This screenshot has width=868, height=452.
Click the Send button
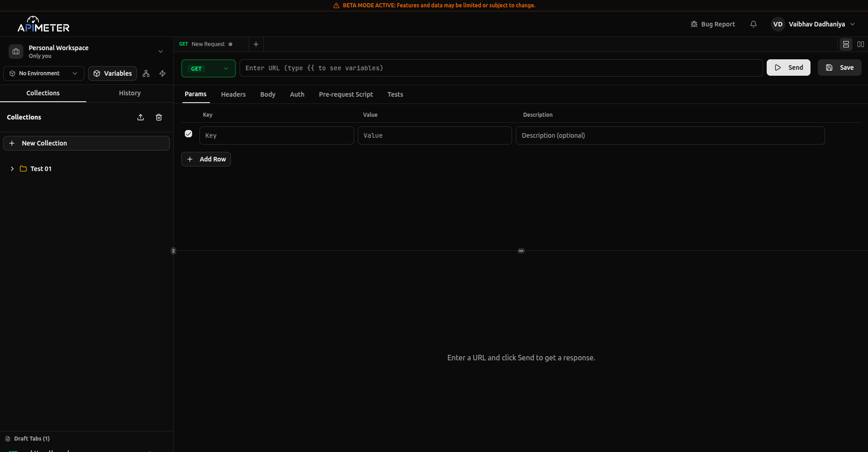click(x=788, y=67)
